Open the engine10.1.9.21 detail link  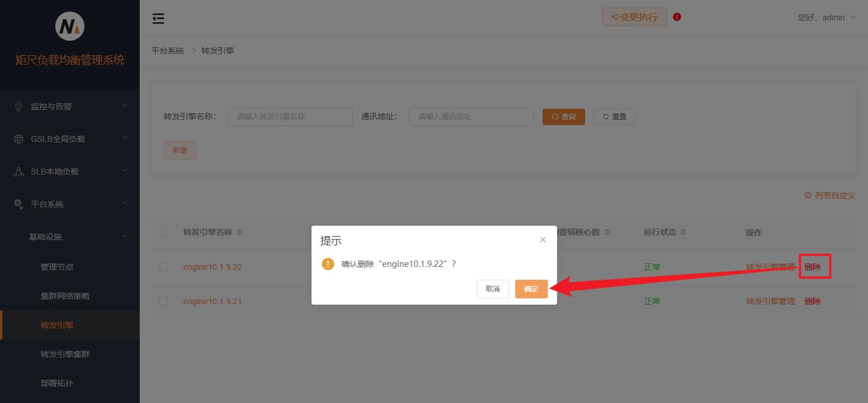(x=212, y=301)
